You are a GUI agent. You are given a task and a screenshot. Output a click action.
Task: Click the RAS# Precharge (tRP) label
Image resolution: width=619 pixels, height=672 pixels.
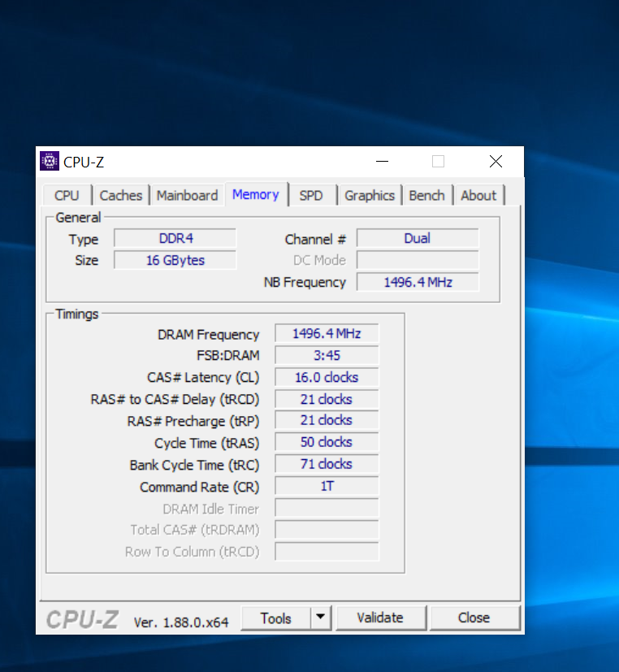(x=193, y=421)
